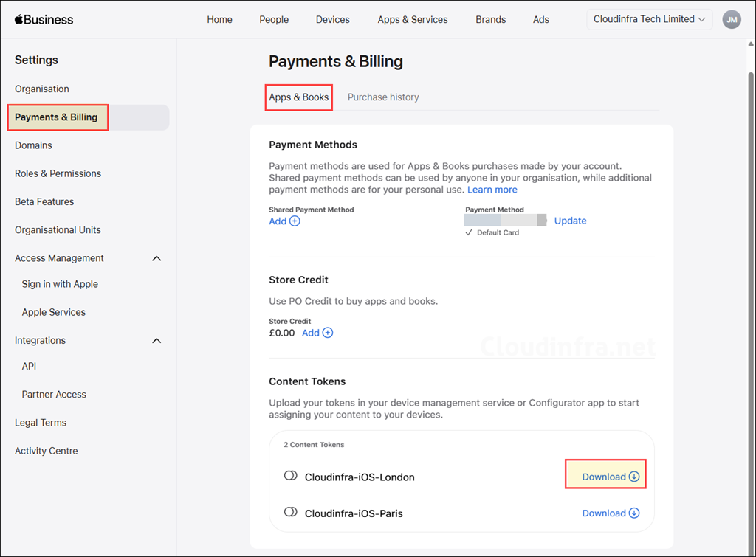This screenshot has width=756, height=557.
Task: Open the JM account avatar
Action: (732, 20)
